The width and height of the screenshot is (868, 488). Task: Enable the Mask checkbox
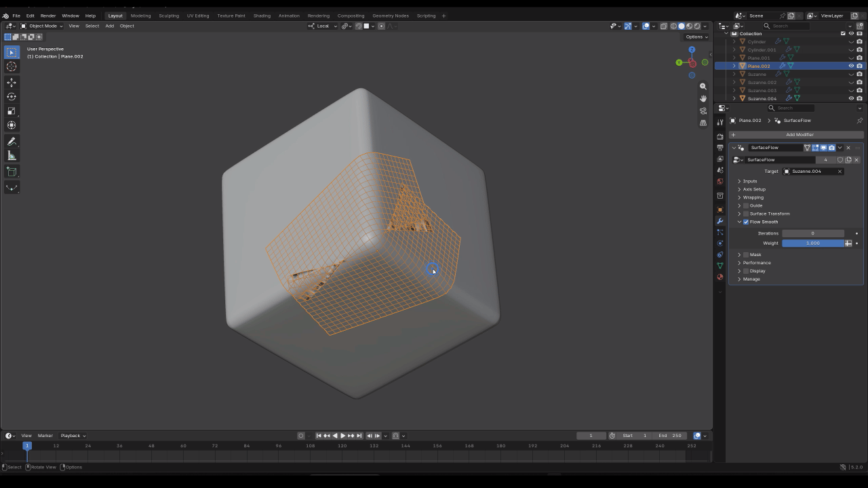(x=746, y=255)
